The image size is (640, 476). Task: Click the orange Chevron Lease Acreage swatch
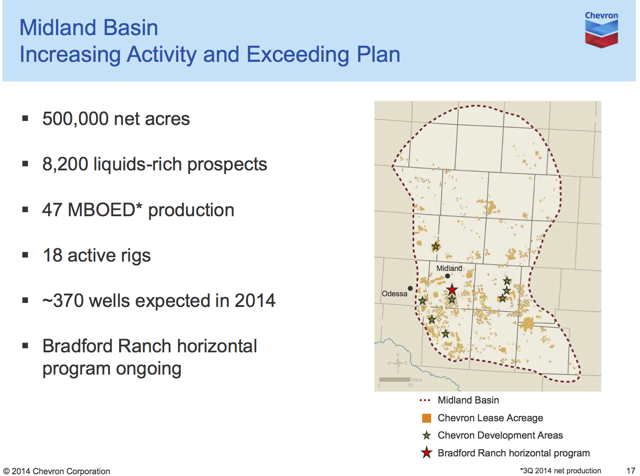[x=427, y=418]
